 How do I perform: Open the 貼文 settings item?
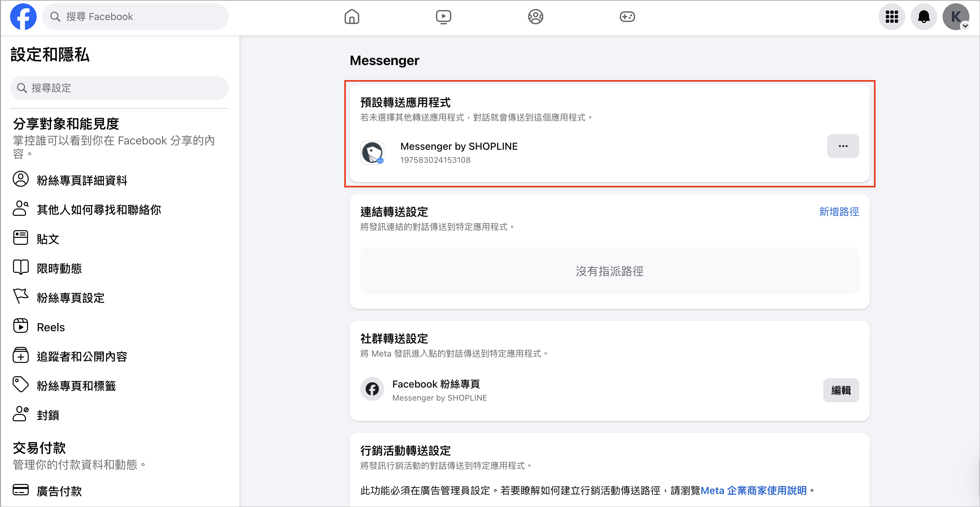pos(48,239)
